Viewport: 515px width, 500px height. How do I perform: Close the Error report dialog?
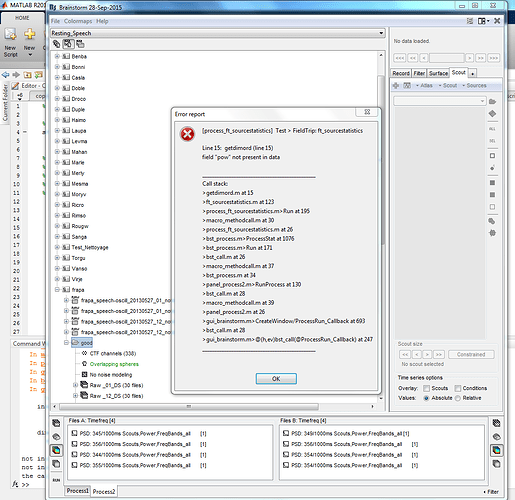pos(367,112)
